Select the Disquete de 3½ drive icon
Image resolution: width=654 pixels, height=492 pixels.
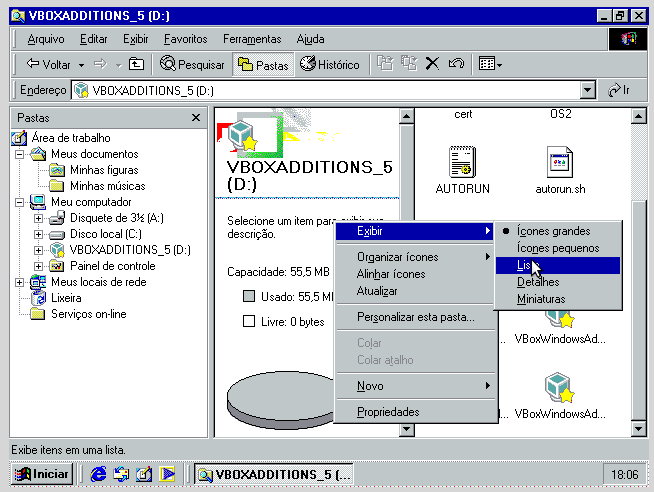click(57, 218)
